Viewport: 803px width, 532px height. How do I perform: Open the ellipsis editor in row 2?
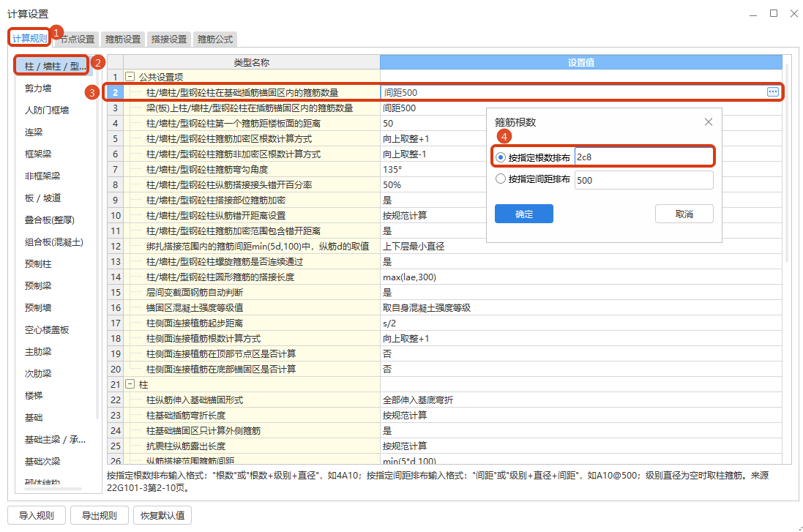click(772, 92)
